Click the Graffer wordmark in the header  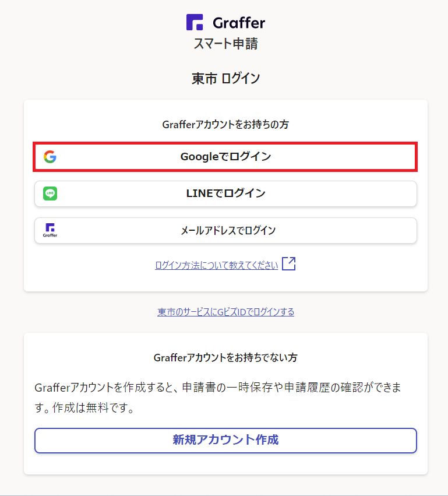238,23
